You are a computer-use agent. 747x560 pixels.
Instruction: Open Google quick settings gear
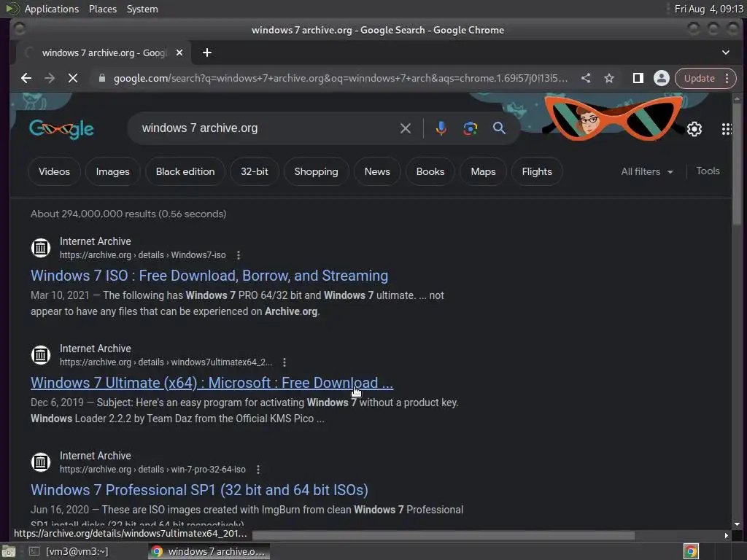coord(694,129)
